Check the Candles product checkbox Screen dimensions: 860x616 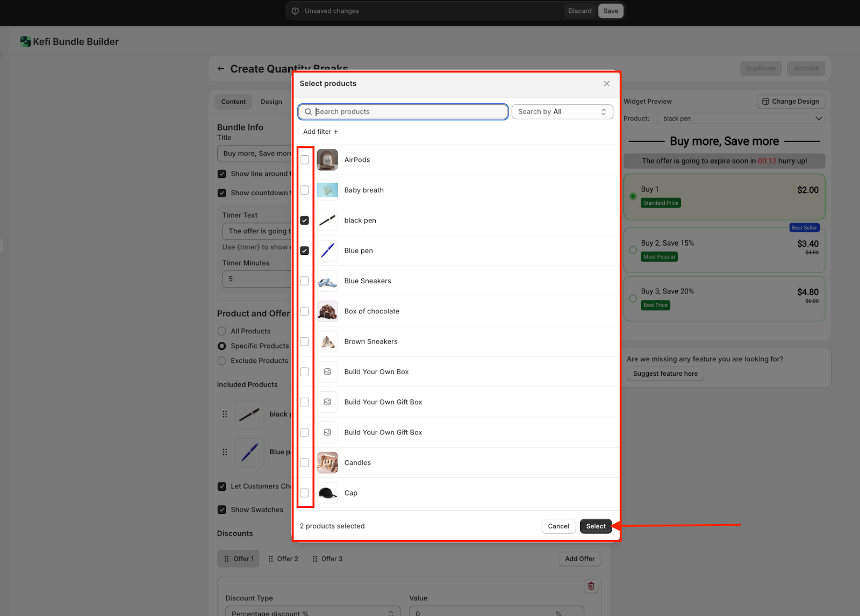305,463
